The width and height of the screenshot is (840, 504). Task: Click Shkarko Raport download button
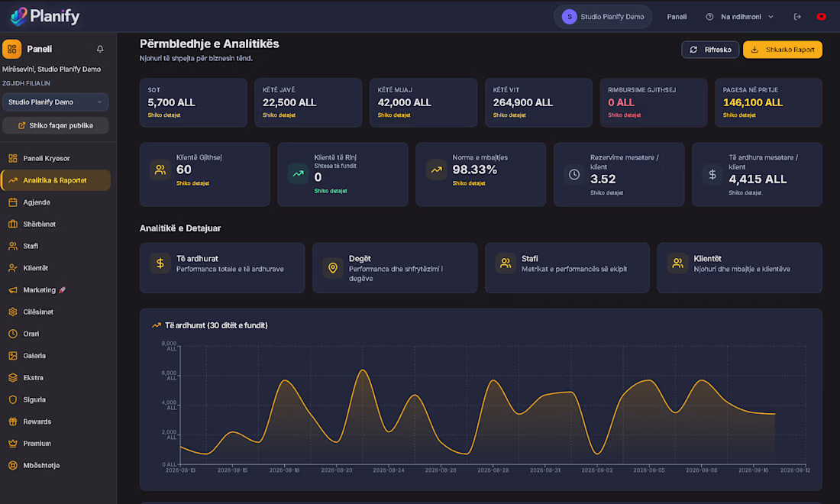(x=782, y=50)
